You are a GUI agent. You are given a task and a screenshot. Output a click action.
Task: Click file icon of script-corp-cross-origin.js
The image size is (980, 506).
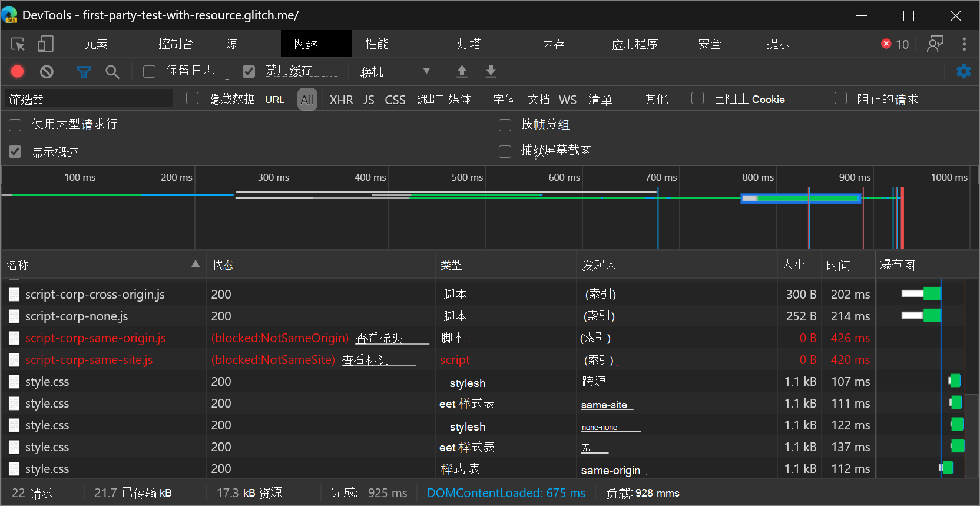pyautogui.click(x=14, y=295)
